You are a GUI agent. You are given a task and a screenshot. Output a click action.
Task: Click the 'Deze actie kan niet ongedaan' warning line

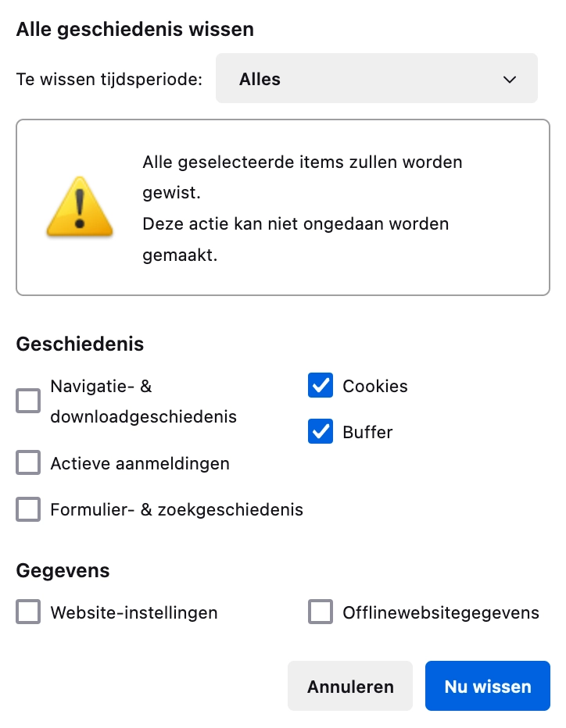pos(296,224)
